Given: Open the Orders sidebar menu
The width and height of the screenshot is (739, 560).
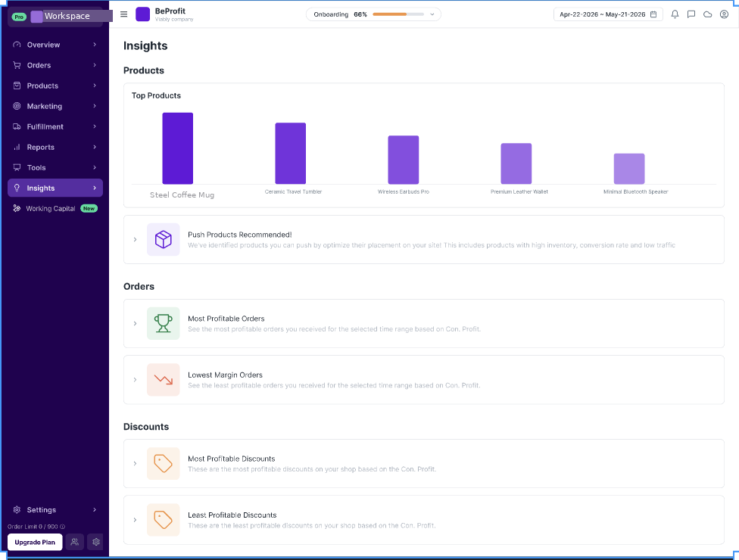Looking at the screenshot, I should (55, 65).
